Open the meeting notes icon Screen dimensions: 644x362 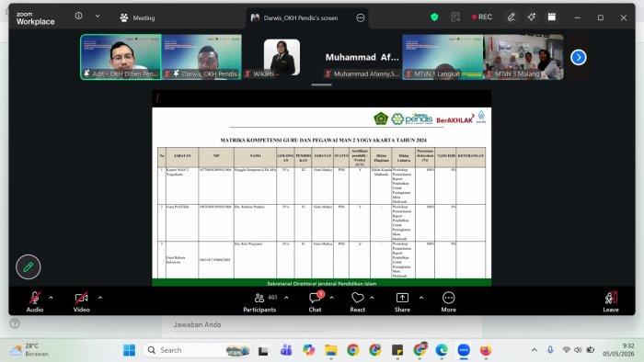coord(455,17)
